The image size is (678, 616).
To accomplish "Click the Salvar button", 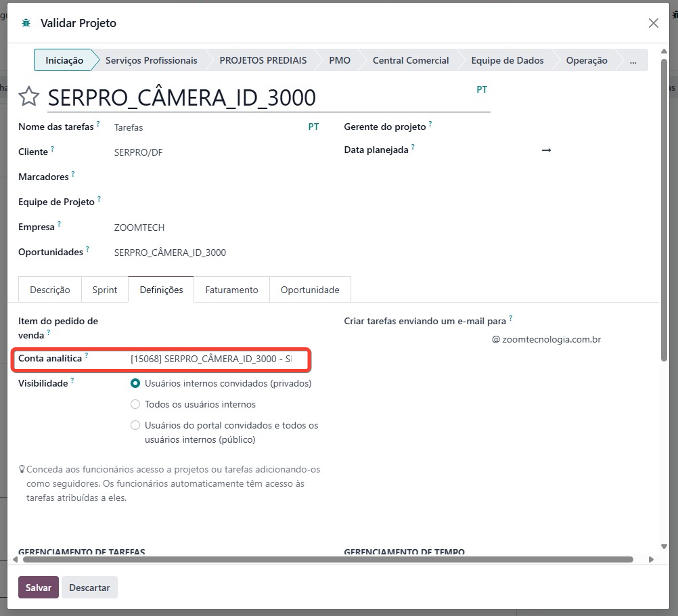I will tap(39, 588).
